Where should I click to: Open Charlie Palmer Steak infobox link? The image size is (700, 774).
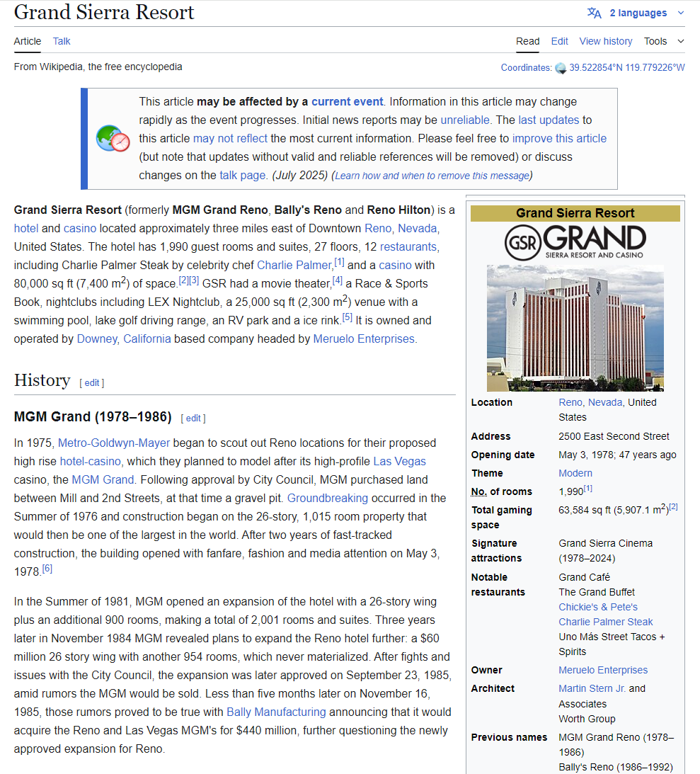[606, 622]
